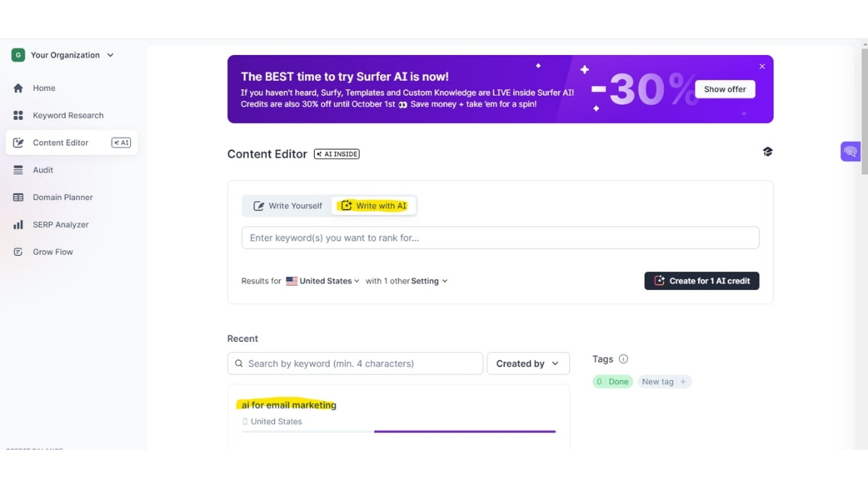Open the purple brain AI assistant widget
Viewport: 868px width, 488px height.
point(851,151)
